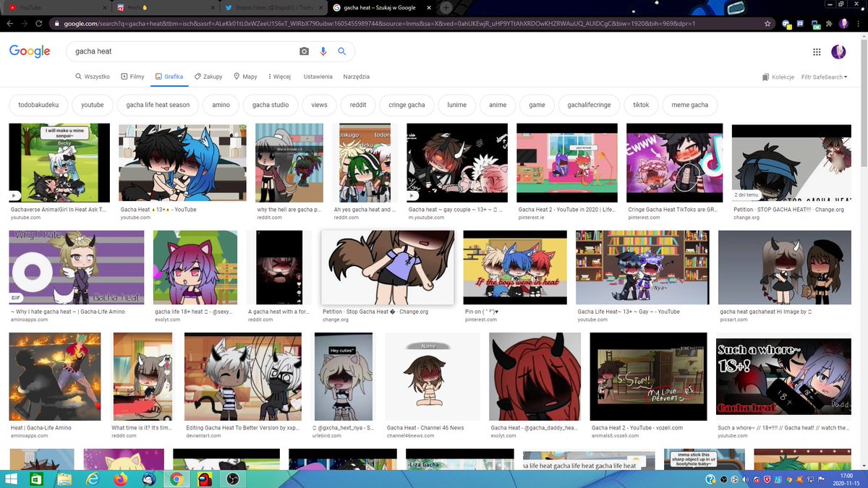
Task: Open OBS Studio from the taskbar
Action: click(x=232, y=479)
